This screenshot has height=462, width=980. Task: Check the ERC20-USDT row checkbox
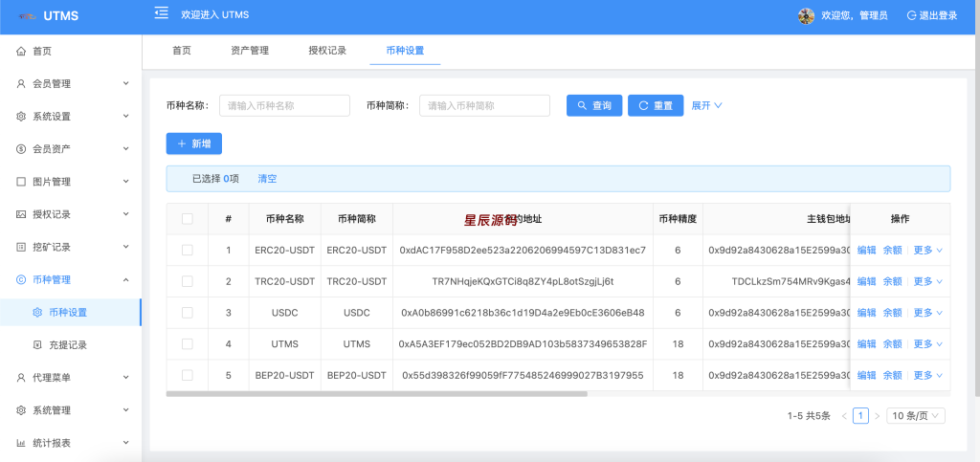[x=188, y=250]
